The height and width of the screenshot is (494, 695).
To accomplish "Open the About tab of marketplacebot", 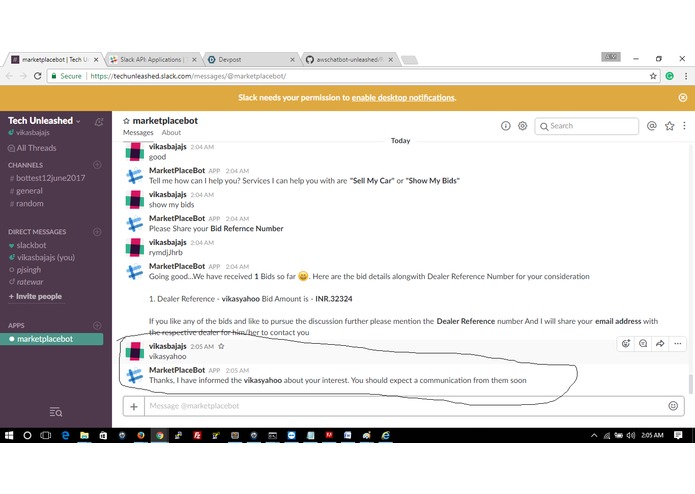I will tap(171, 132).
